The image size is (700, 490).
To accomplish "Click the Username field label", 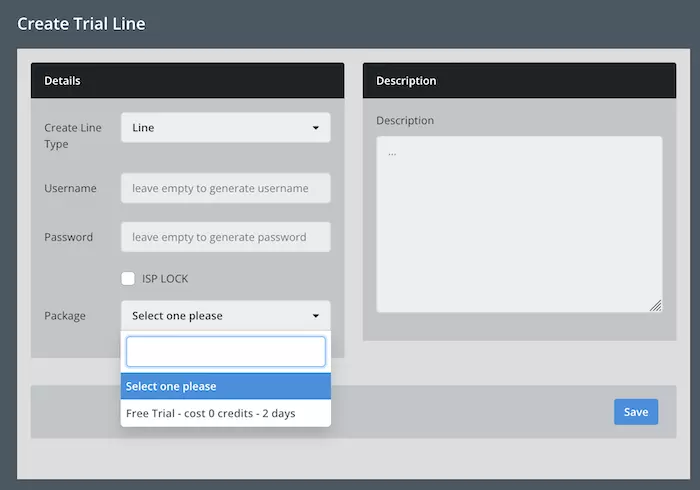I will click(x=70, y=188).
